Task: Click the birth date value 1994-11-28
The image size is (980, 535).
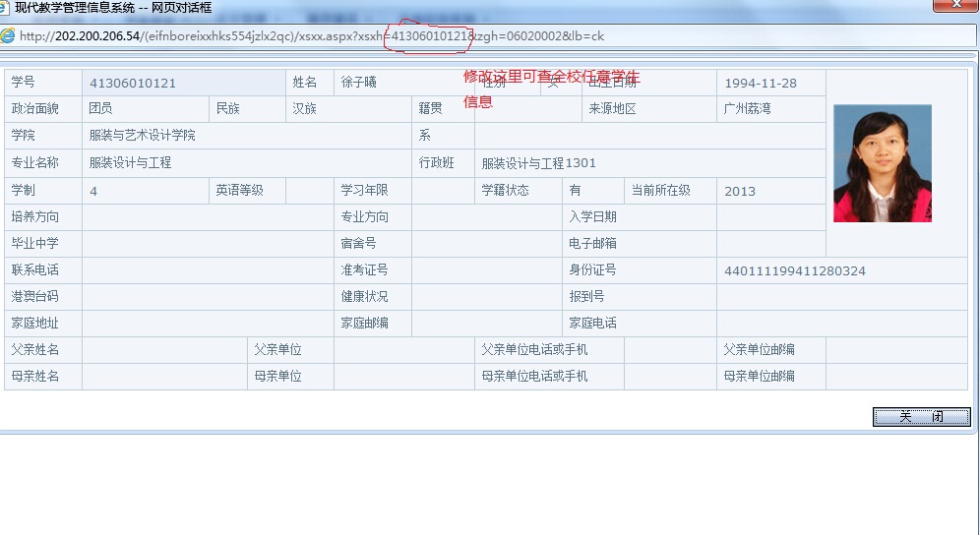Action: [x=761, y=84]
